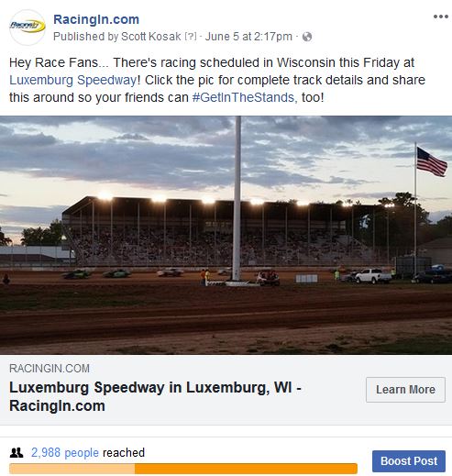Click the #GetInTheStands hashtag
Screen dimensions: 452x476
point(244,97)
